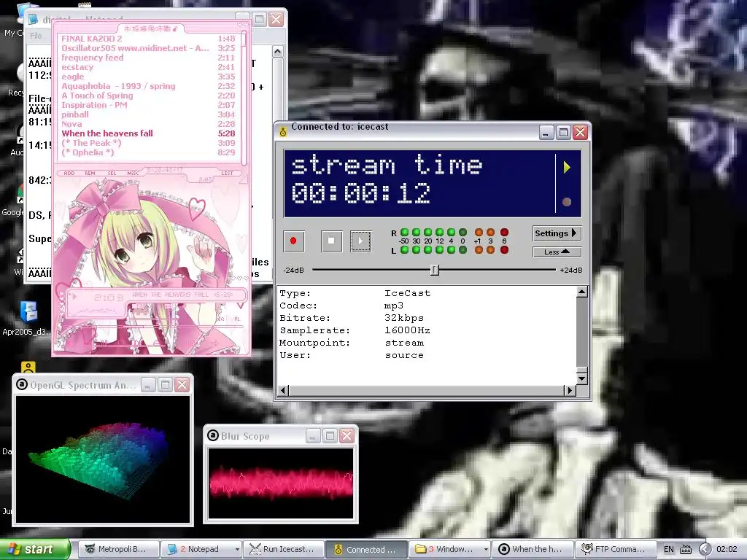
Task: Click the info pane horizontal scroll left arrow
Action: [x=283, y=391]
